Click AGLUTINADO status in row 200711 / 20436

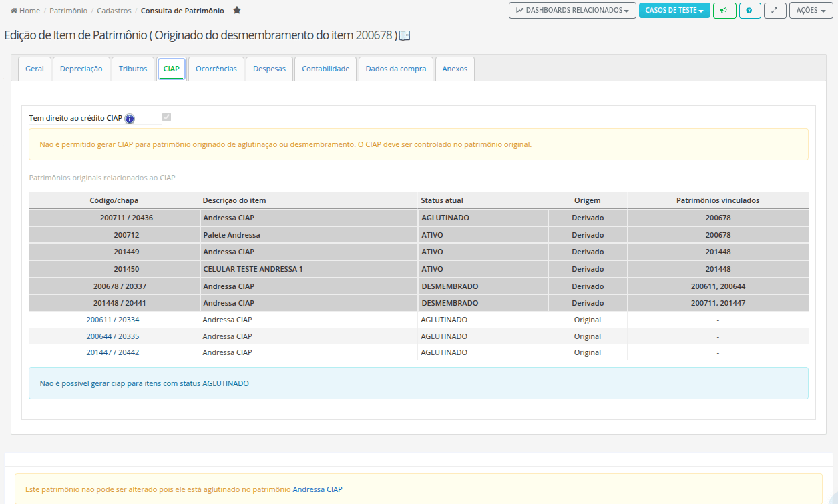click(482, 218)
